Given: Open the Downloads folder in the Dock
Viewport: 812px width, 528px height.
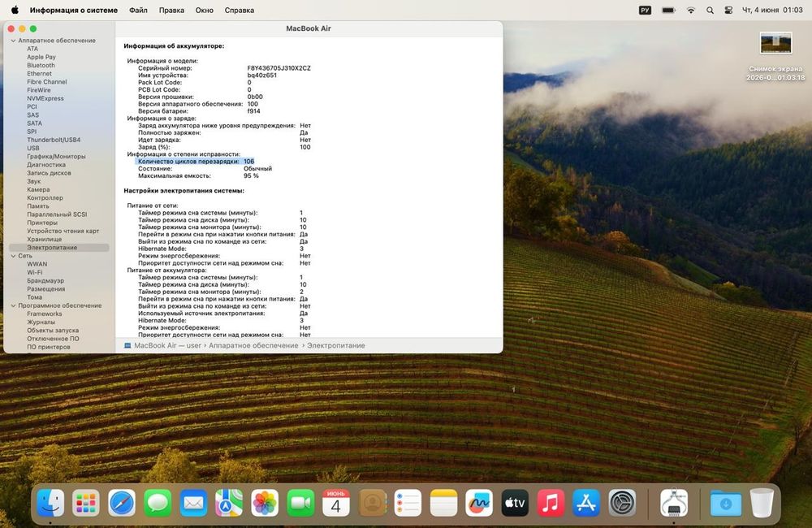Looking at the screenshot, I should [x=725, y=503].
